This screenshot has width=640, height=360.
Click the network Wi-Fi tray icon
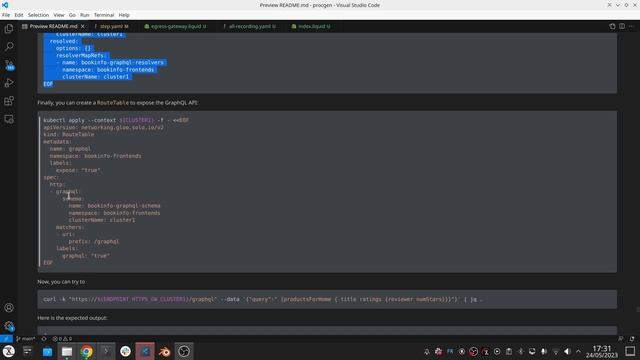(556, 351)
